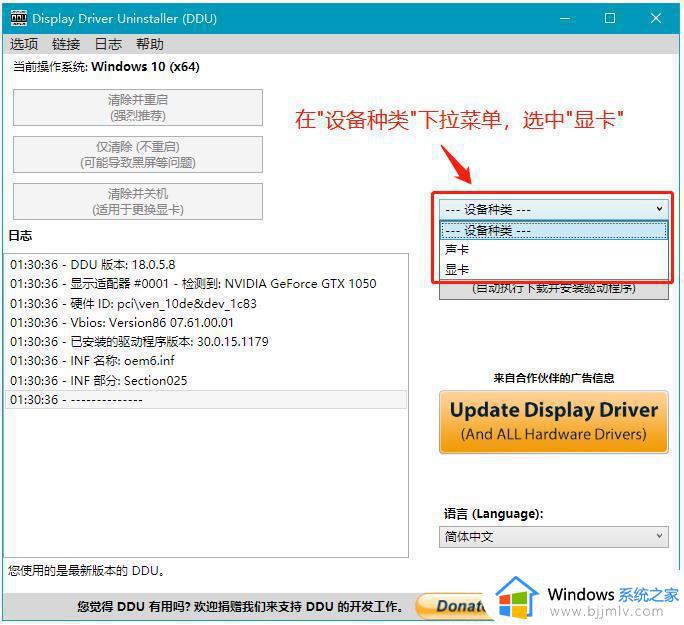
Task: Click the 清除并关机 button
Action: click(138, 202)
